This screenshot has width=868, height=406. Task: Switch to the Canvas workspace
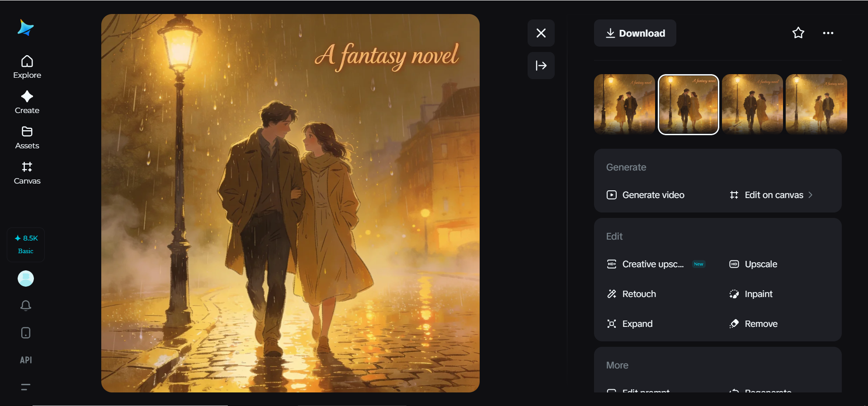coord(27,173)
